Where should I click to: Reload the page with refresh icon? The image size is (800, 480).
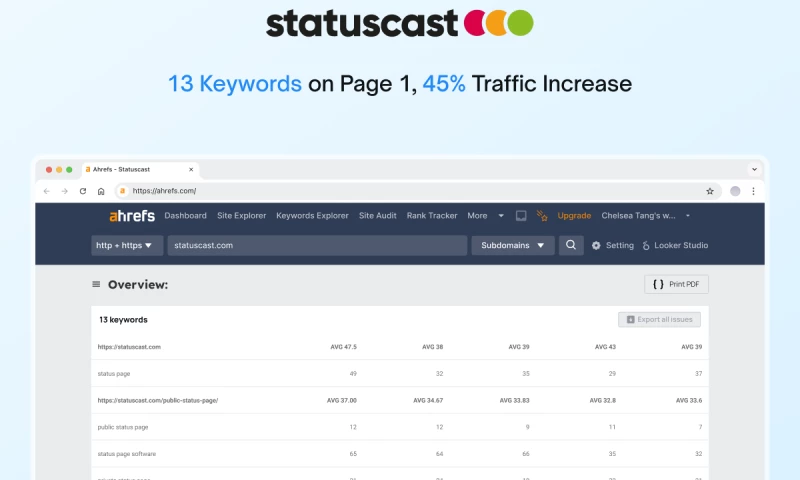83,191
